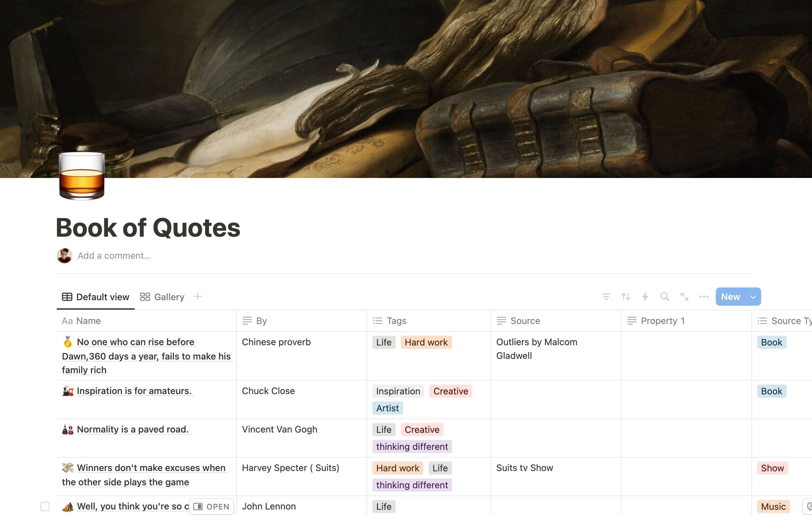Viewport: 812px width, 515px height.
Task: Click the sort arrows icon
Action: click(625, 297)
